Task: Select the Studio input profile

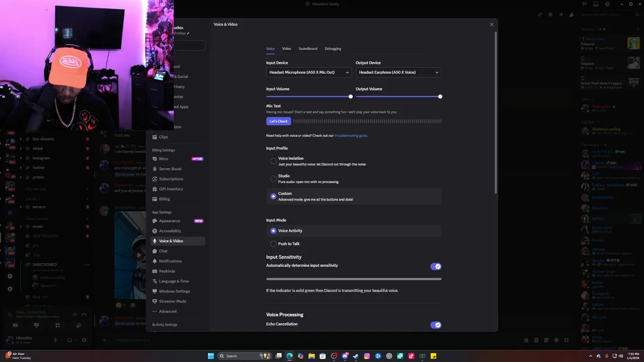Action: [273, 179]
